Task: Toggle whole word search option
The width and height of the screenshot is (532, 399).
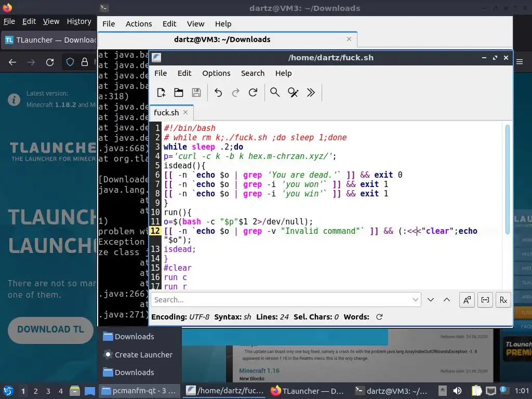Action: (x=485, y=300)
